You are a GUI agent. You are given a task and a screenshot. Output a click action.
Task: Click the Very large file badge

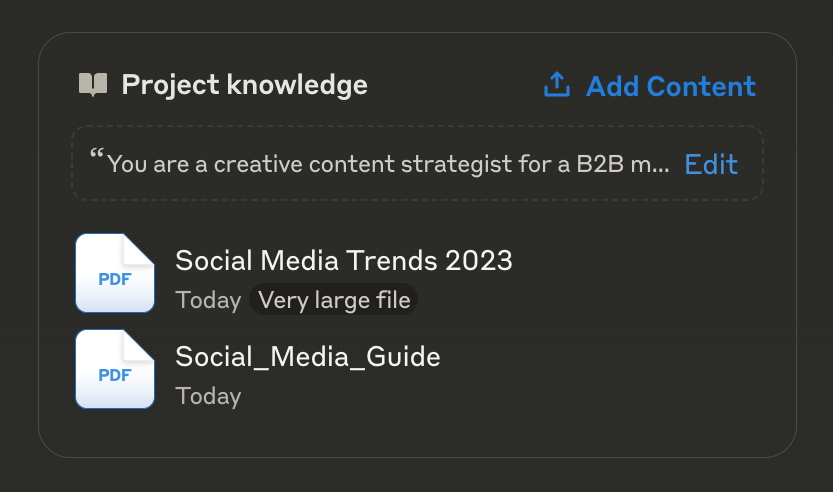click(334, 300)
